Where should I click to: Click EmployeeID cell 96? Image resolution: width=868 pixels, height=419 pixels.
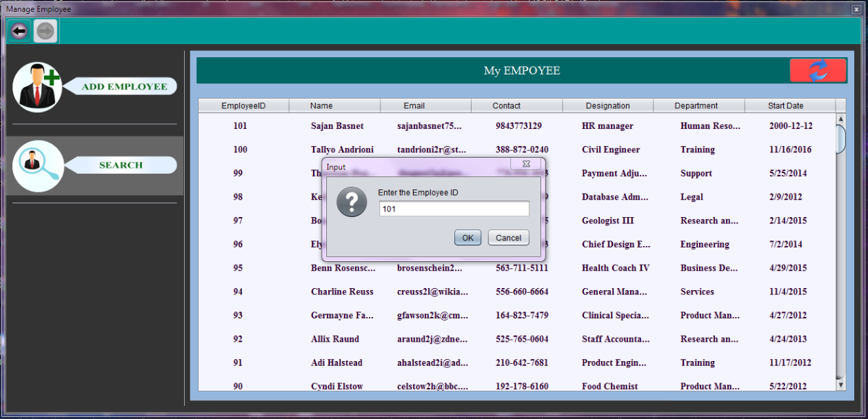(238, 245)
